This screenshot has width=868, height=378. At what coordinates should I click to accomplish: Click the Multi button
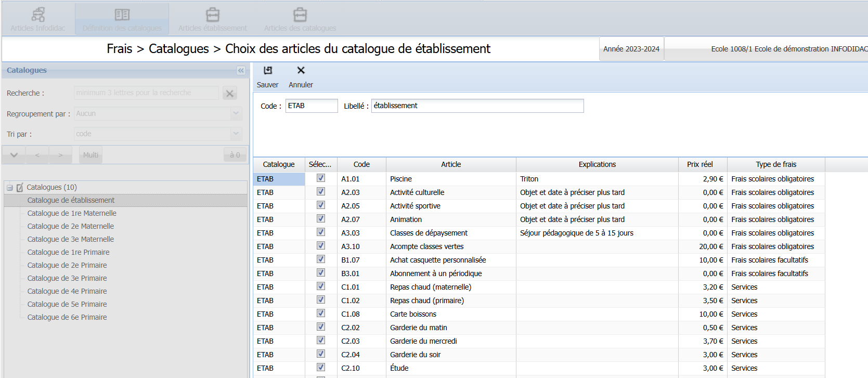coord(90,155)
